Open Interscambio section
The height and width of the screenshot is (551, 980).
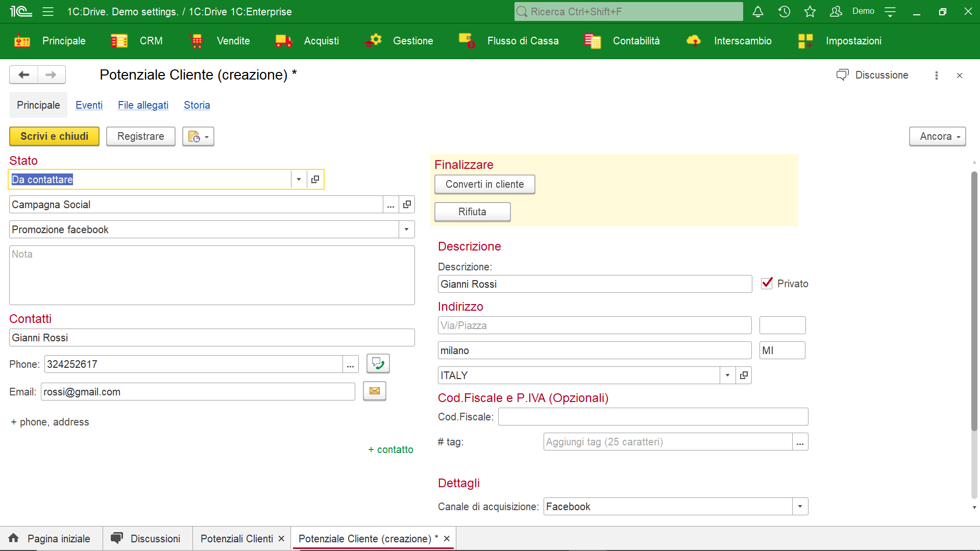coord(729,41)
